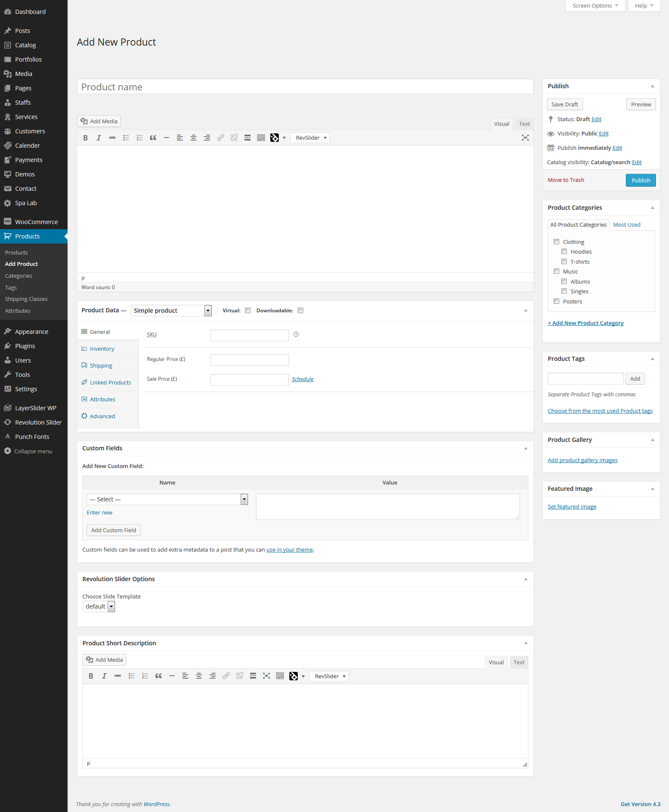Open the Simple product type dropdown
The height and width of the screenshot is (812, 669).
[171, 311]
